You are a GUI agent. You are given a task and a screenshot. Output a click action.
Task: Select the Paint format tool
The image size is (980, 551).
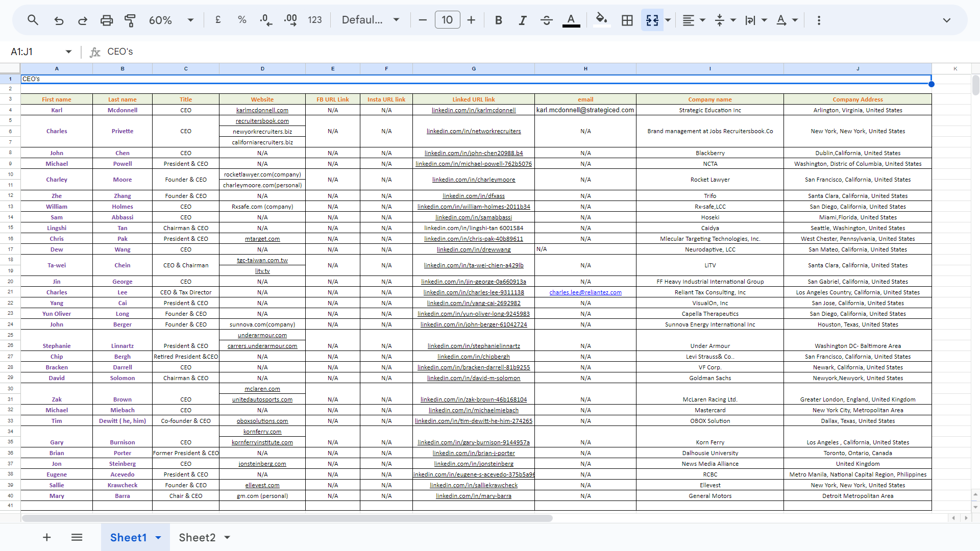(130, 20)
